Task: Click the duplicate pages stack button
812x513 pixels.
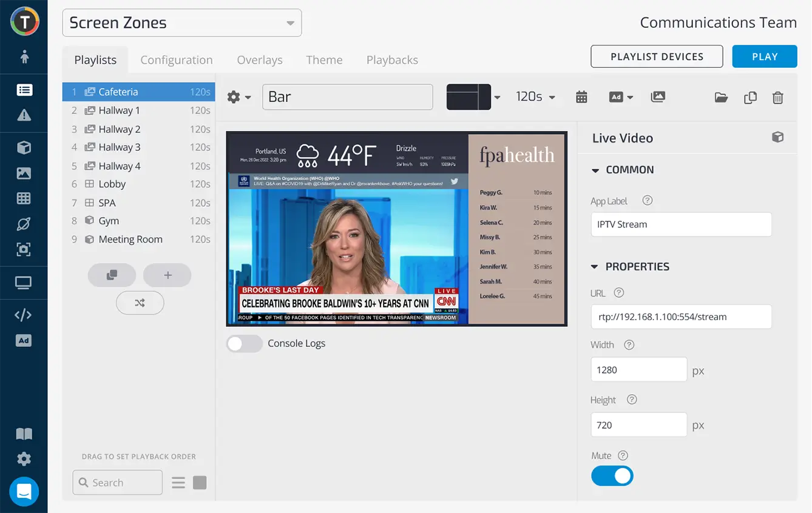Action: [112, 275]
